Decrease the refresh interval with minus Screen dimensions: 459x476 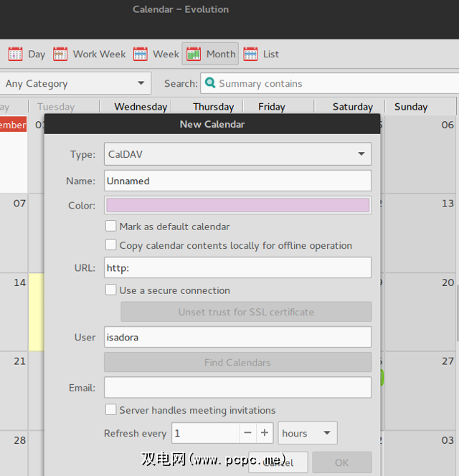[x=248, y=433]
